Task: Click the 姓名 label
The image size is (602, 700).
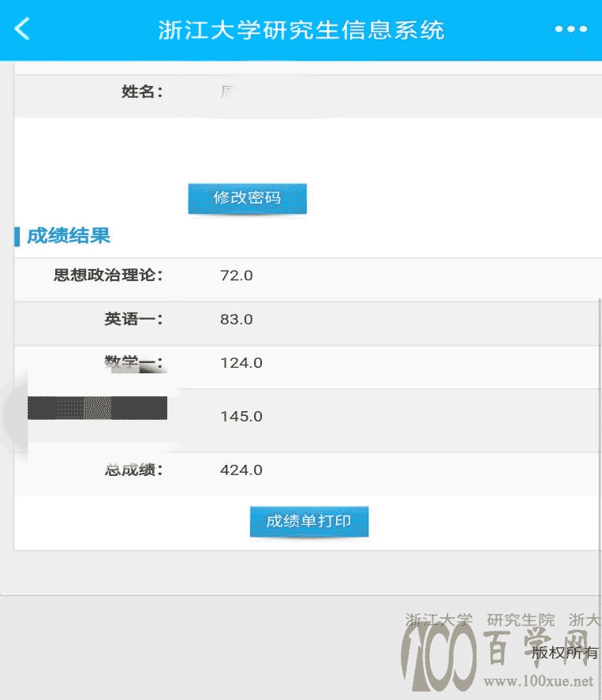Action: (x=142, y=92)
